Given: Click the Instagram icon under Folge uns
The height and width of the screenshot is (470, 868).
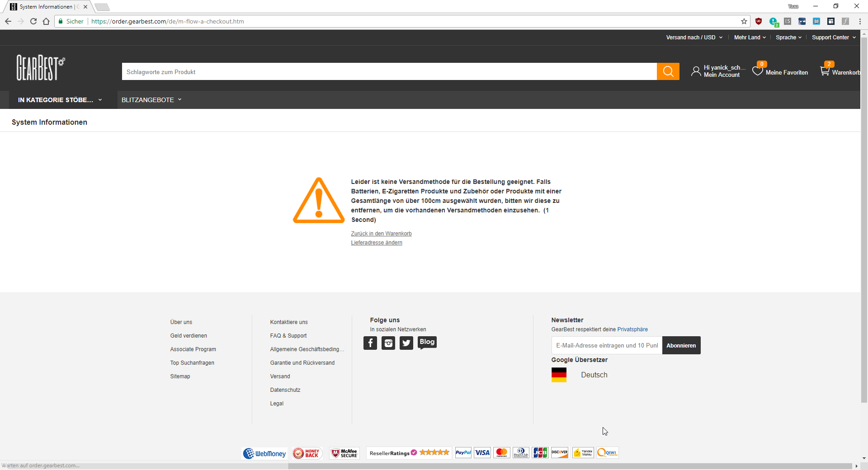Looking at the screenshot, I should point(388,343).
